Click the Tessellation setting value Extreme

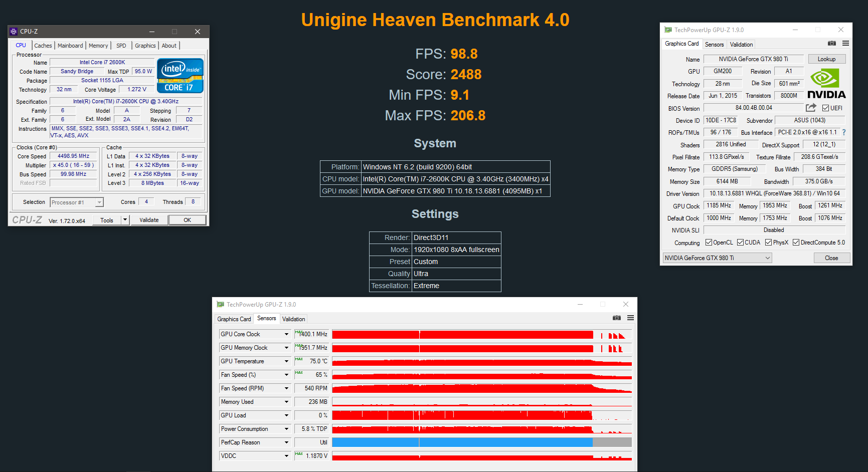(426, 286)
